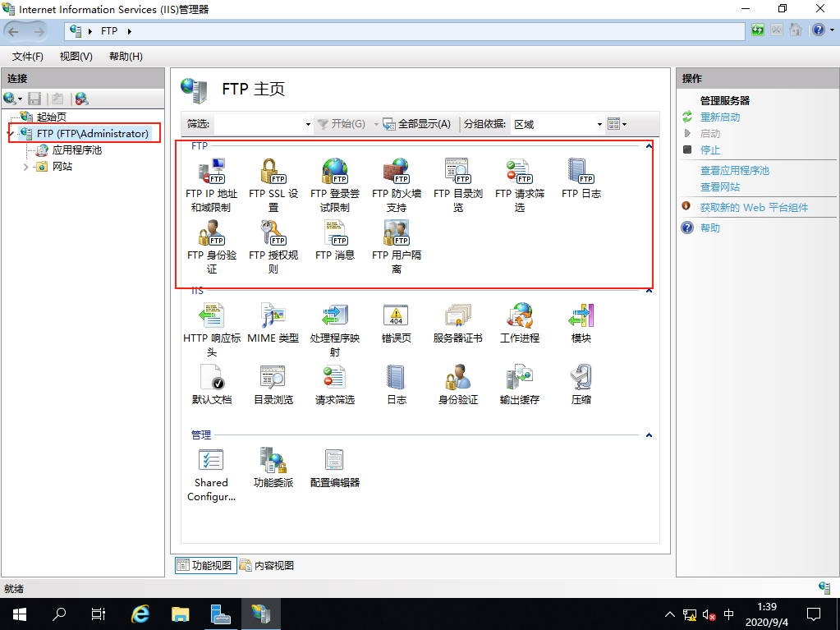Select FTP (FTP\Administrator) server node
The image size is (840, 630).
(x=93, y=133)
